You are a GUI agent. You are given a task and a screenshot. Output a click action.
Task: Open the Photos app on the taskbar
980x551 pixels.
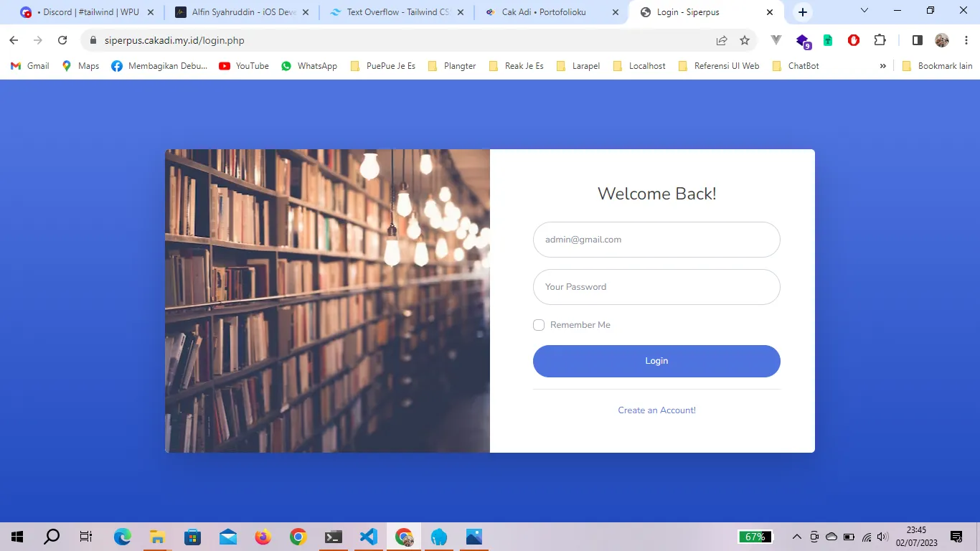click(474, 537)
